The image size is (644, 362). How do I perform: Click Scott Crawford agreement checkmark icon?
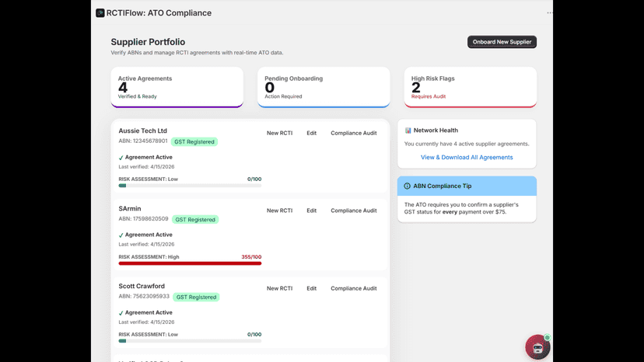click(x=121, y=313)
